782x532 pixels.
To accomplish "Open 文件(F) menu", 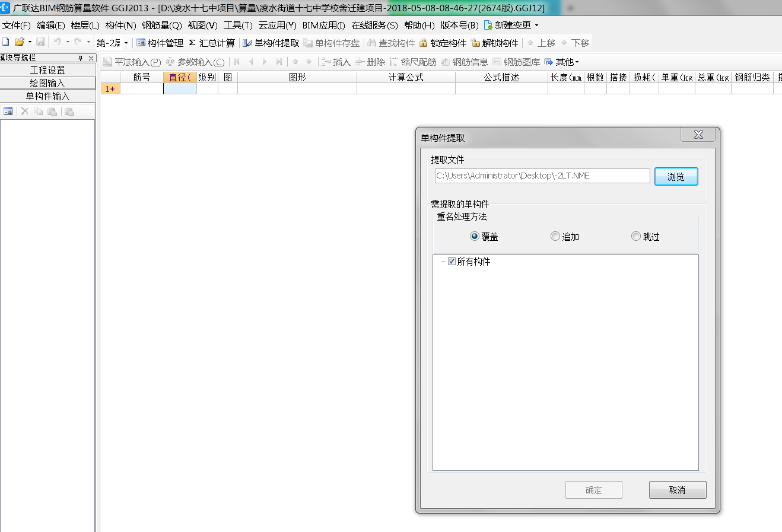I will tap(16, 26).
